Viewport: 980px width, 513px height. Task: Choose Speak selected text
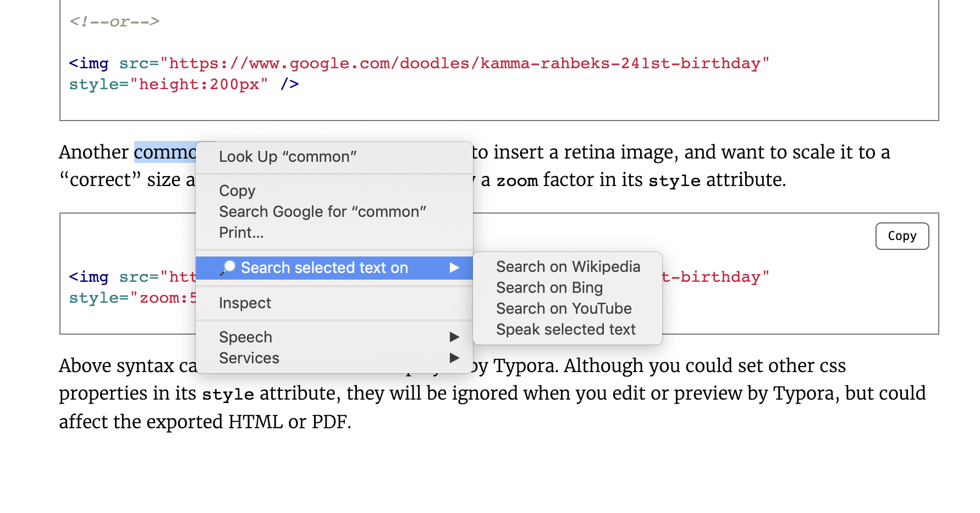[568, 329]
